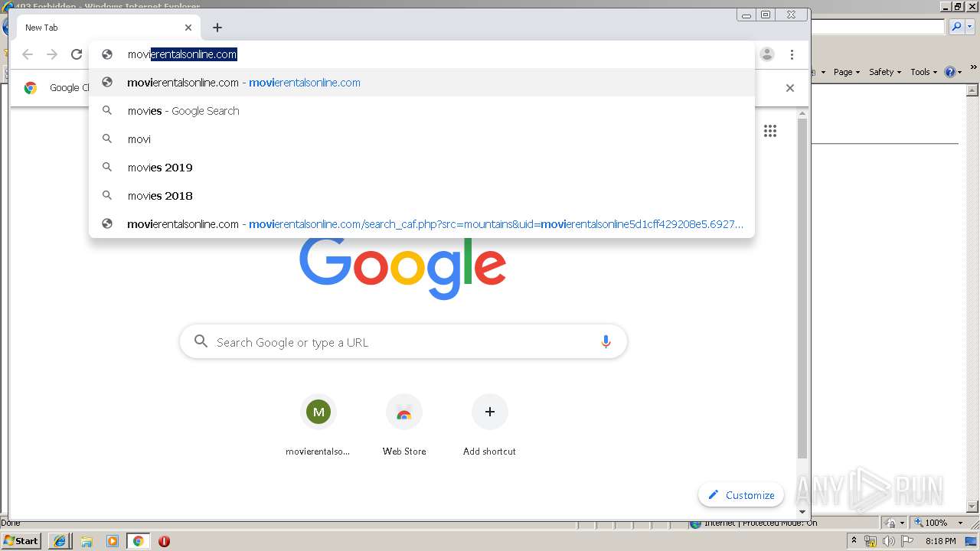980x551 pixels.
Task: Click the Customize button
Action: 741,495
